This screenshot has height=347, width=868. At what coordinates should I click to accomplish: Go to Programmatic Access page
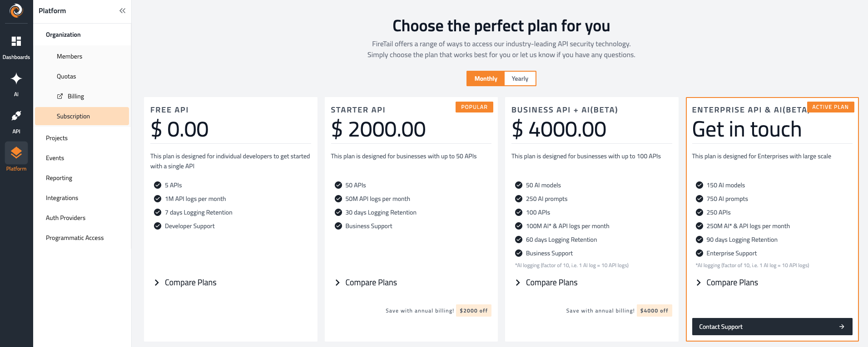point(74,238)
